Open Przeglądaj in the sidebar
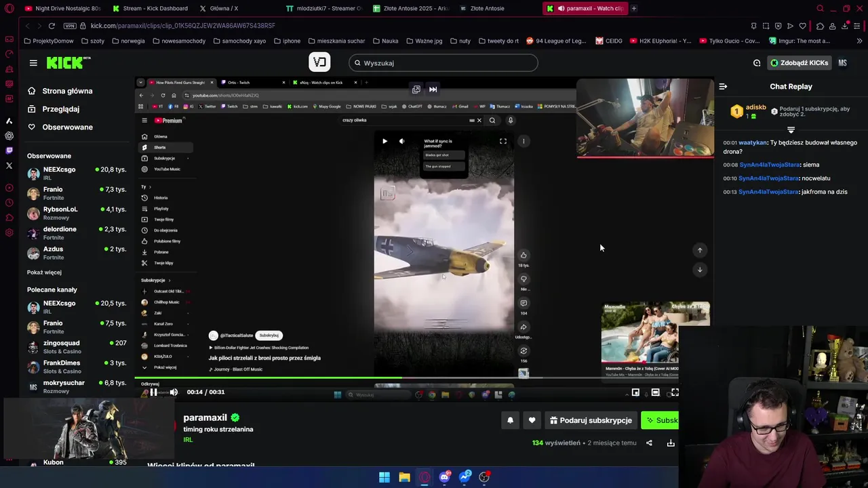This screenshot has height=488, width=868. pos(54,109)
